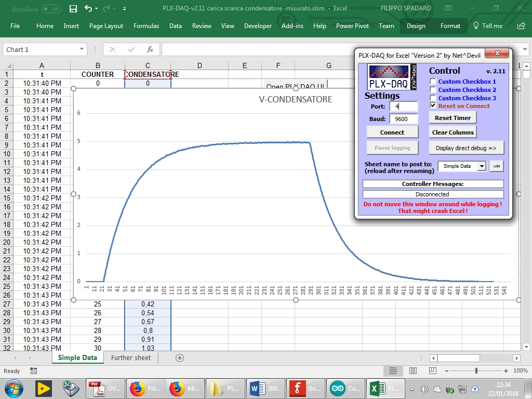Zoom in with the plus icon
Viewport: 532px width, 399px height.
pos(506,371)
